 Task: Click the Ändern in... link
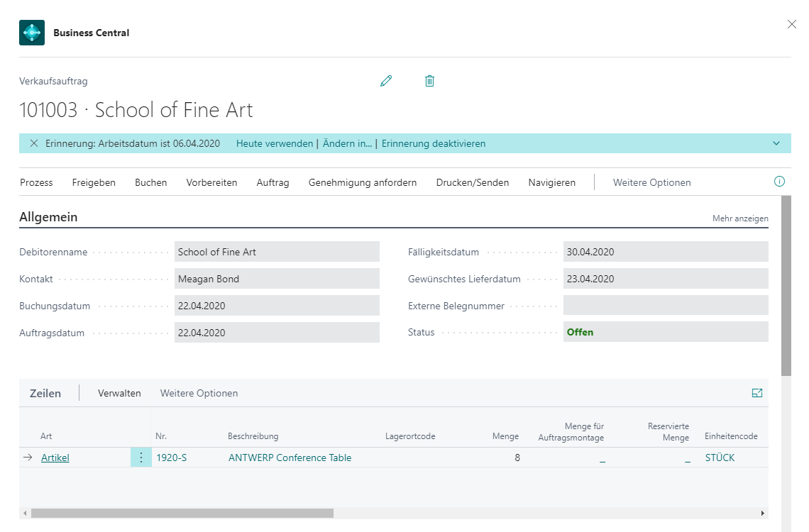pyautogui.click(x=347, y=143)
